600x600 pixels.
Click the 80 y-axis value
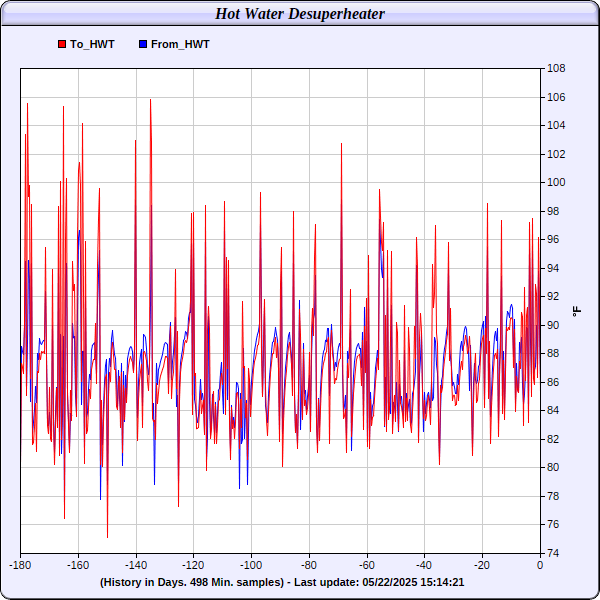[x=554, y=468]
